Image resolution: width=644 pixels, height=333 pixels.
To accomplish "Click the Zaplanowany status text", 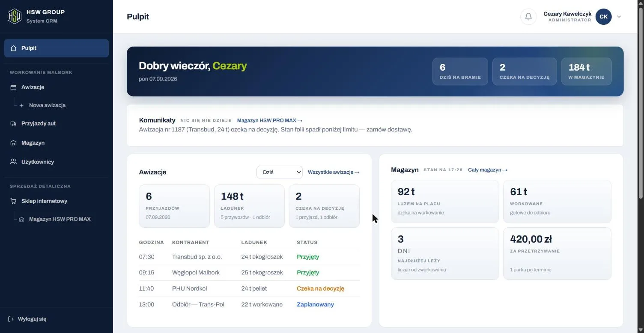I will click(315, 305).
